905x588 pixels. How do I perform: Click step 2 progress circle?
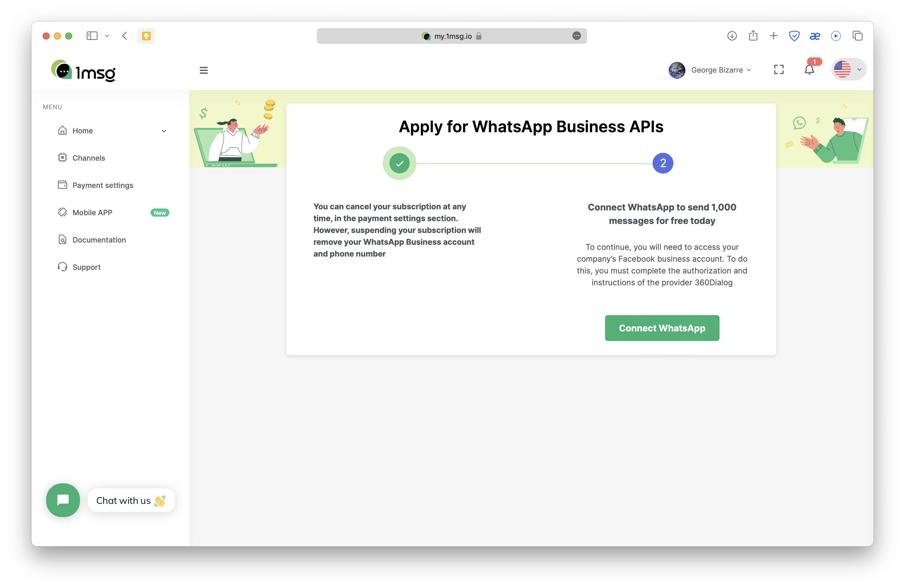[x=663, y=163]
